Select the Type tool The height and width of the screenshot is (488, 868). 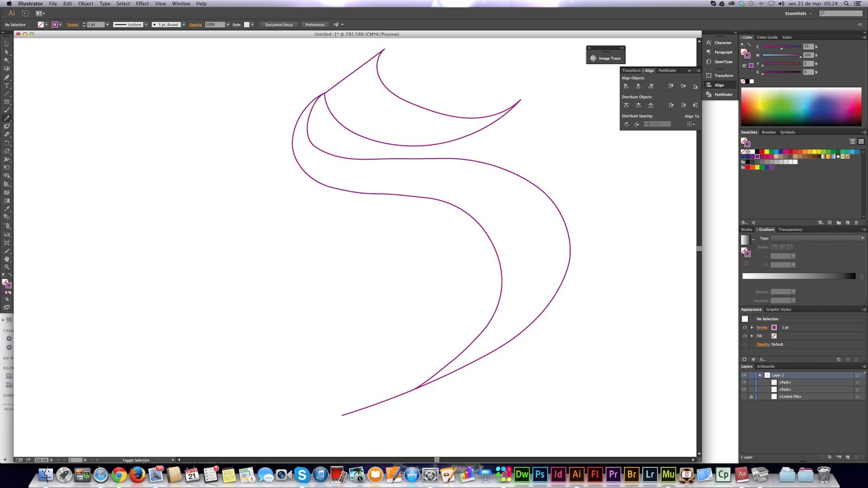click(7, 86)
